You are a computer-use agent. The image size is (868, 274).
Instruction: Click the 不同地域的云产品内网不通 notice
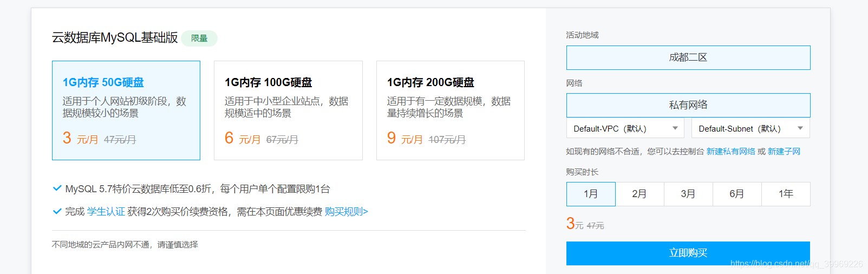tap(125, 245)
